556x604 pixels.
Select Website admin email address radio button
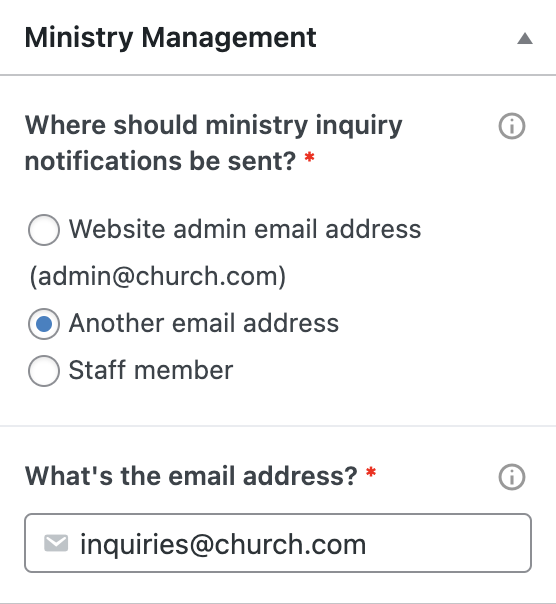[44, 230]
